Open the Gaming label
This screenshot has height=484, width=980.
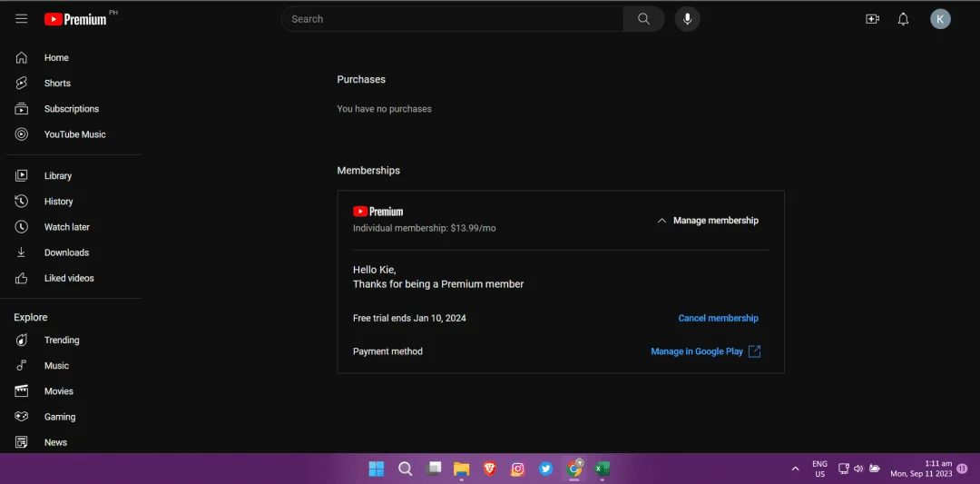coord(60,417)
